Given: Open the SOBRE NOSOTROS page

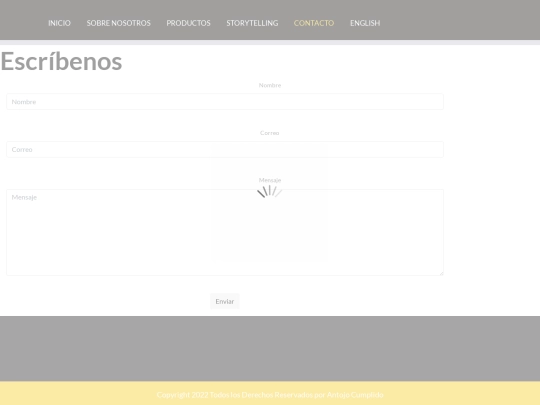Looking at the screenshot, I should pyautogui.click(x=118, y=23).
